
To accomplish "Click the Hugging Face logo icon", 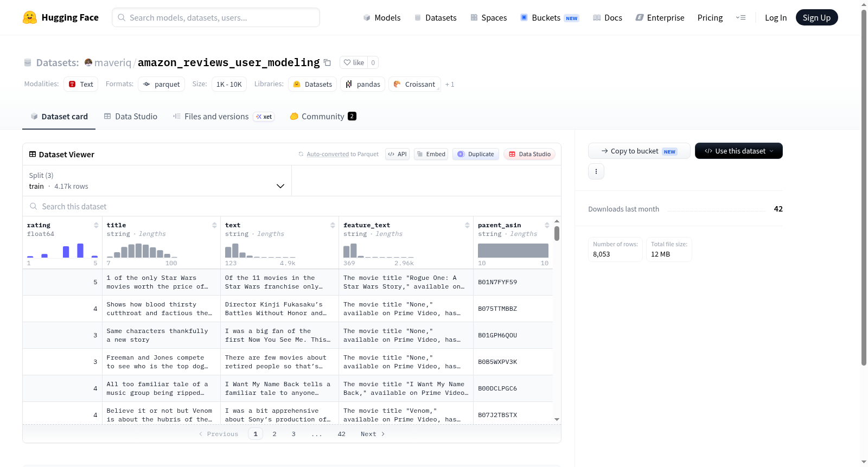I will pyautogui.click(x=30, y=17).
